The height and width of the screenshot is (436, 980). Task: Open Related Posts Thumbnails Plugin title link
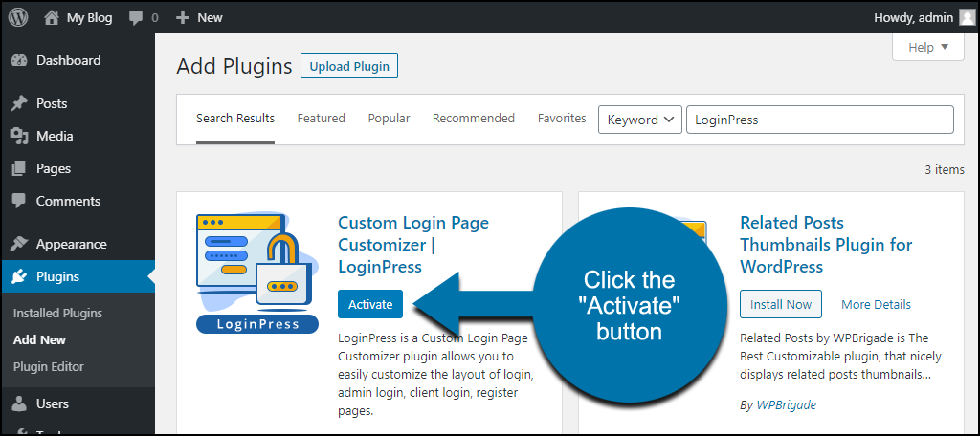click(826, 244)
